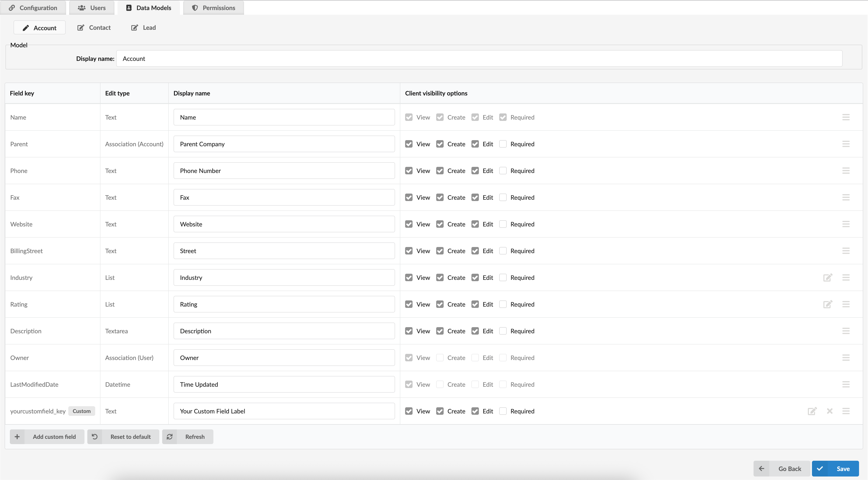Uncheck Edit for Phone field
The width and height of the screenshot is (868, 480).
point(475,171)
